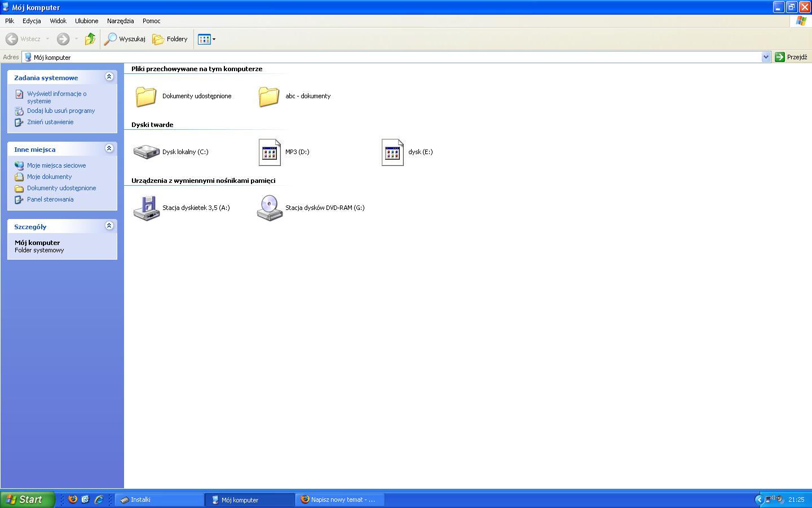This screenshot has width=812, height=508.
Task: Click the Wstecz back arrow icon
Action: (x=11, y=39)
